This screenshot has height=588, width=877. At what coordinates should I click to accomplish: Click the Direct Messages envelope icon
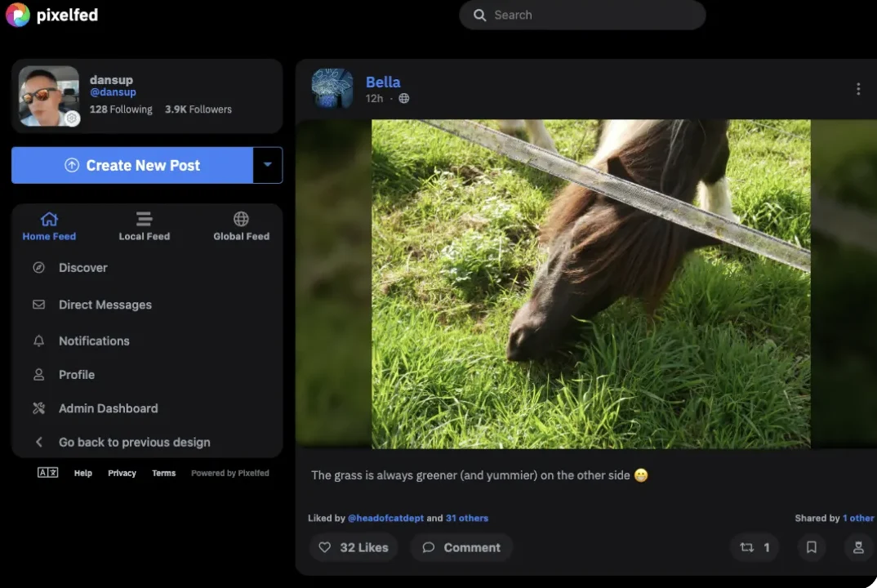tap(38, 305)
